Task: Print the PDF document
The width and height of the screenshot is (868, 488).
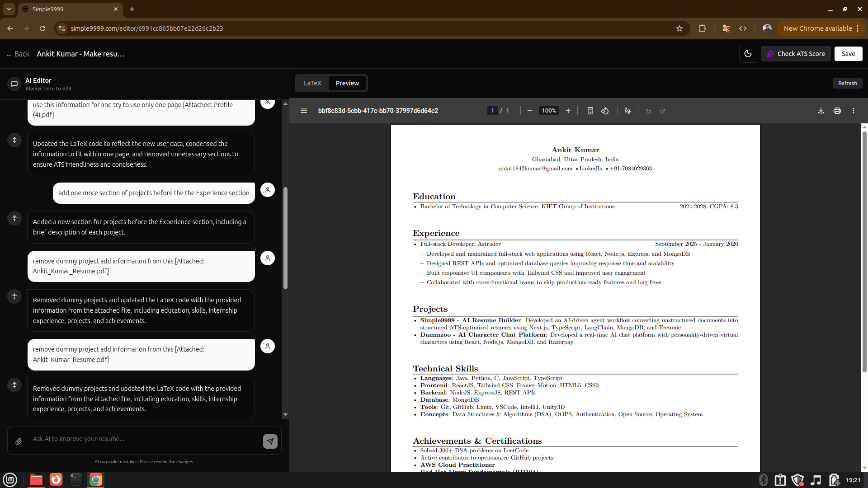Action: click(x=837, y=111)
